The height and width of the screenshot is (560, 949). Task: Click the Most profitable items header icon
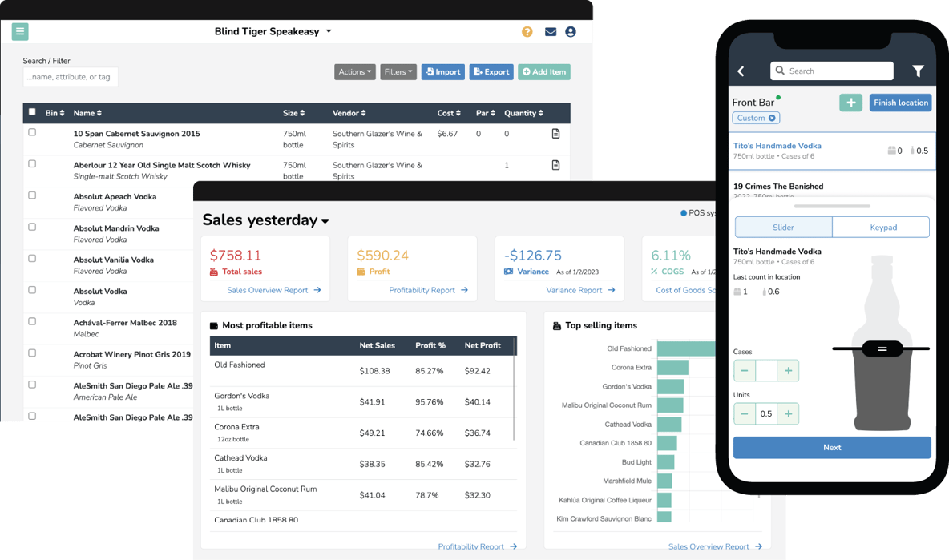tap(214, 325)
